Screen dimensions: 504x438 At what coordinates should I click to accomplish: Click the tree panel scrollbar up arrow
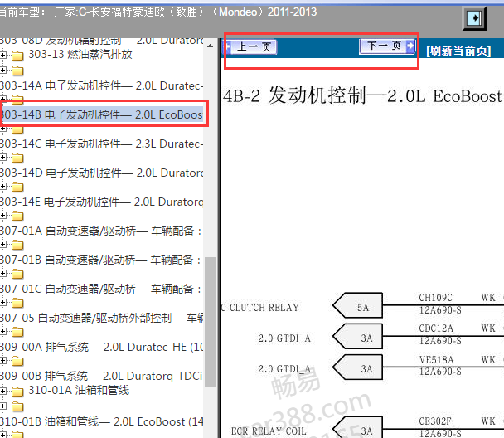tap(211, 46)
